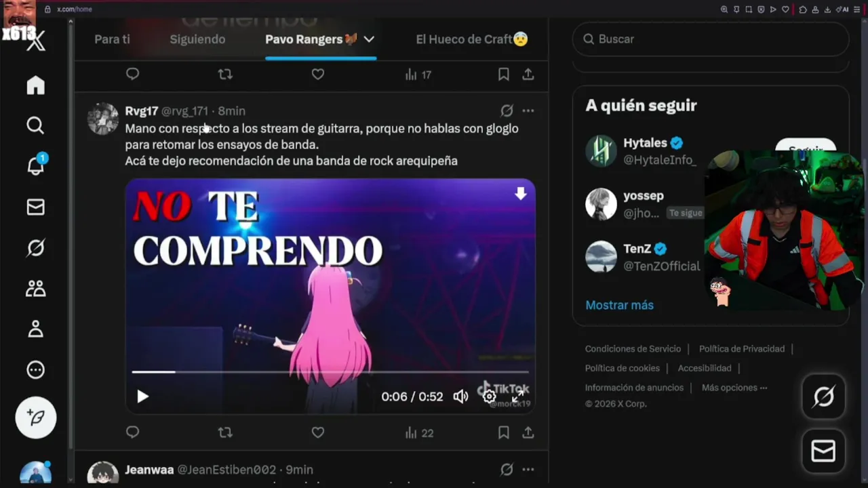868x488 pixels.
Task: Open Grok explain icon on Rvg17's post
Action: 507,110
